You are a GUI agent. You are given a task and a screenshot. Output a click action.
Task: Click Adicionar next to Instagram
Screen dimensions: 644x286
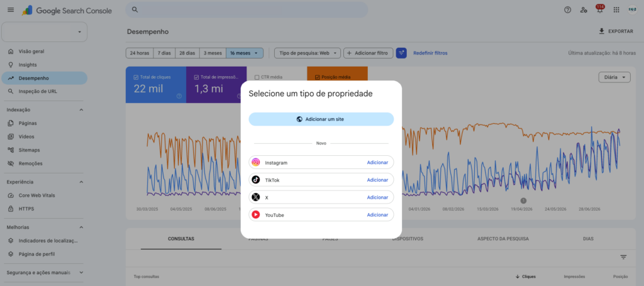377,163
